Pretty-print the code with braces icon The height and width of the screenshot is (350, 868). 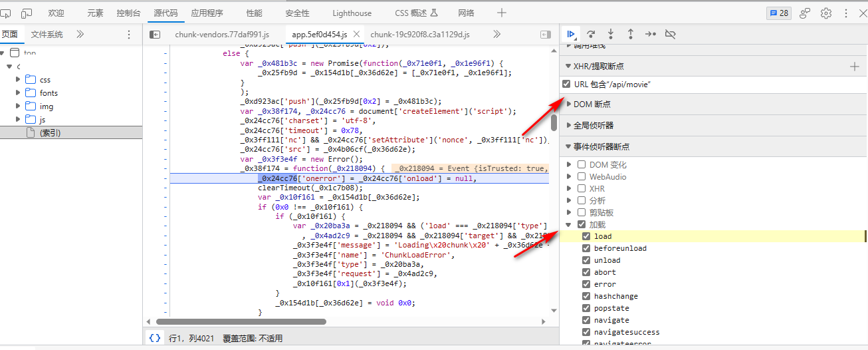pos(155,338)
